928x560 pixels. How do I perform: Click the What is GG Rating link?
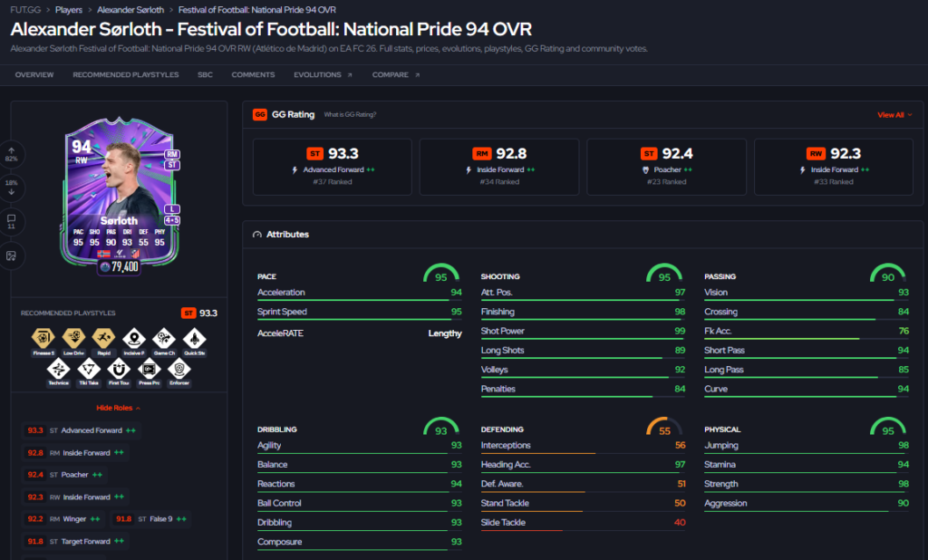coord(350,115)
